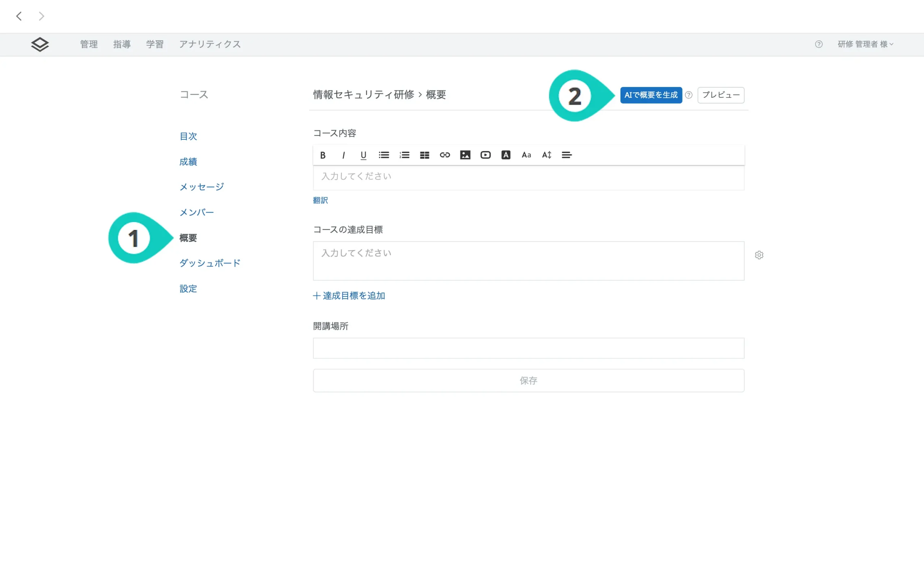Image resolution: width=924 pixels, height=584 pixels.
Task: Open the font size Aa dropdown
Action: [526, 155]
